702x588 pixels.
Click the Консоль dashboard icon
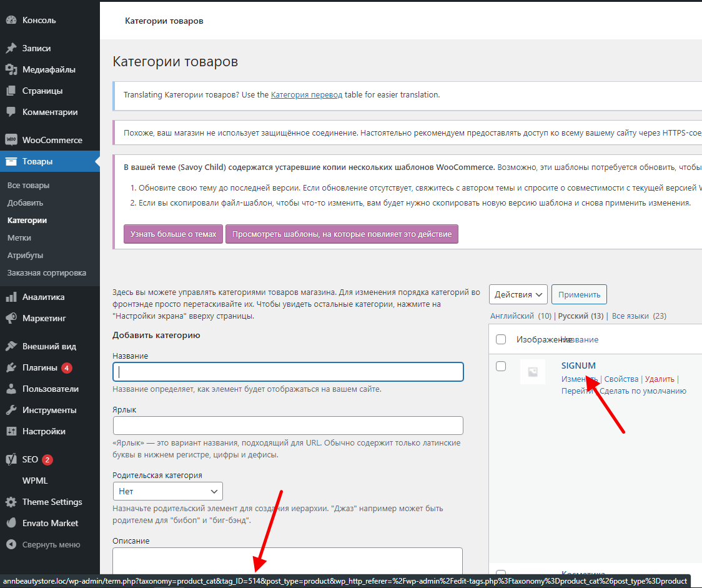(x=11, y=20)
